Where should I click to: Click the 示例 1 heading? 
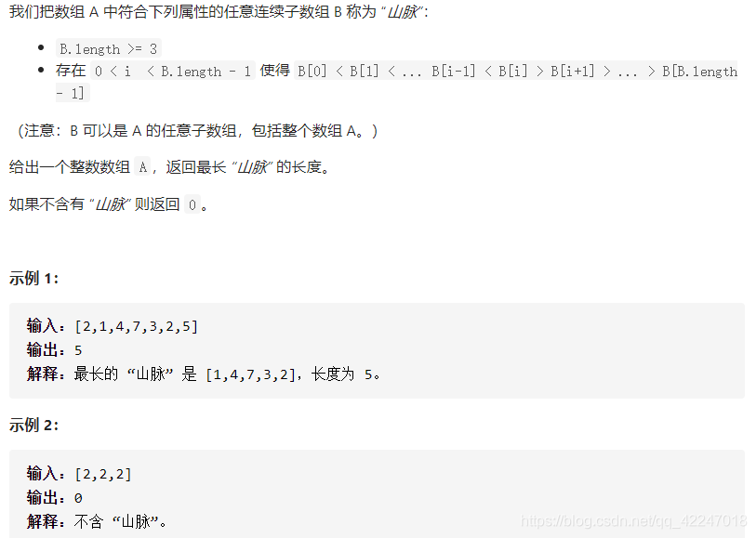[33, 279]
